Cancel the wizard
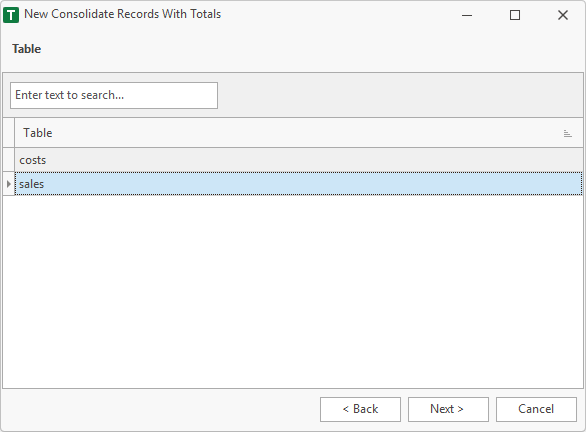 click(x=536, y=409)
